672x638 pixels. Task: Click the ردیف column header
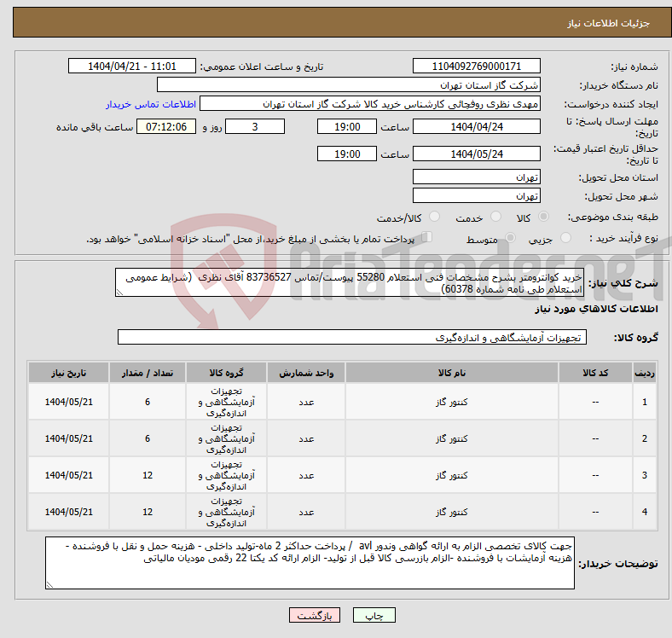coord(644,373)
